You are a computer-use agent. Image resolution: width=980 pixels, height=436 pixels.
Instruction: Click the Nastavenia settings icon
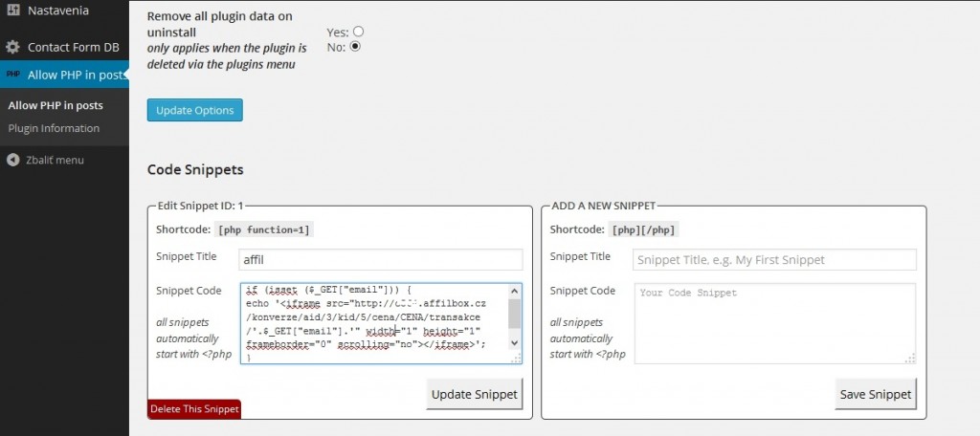click(12, 11)
